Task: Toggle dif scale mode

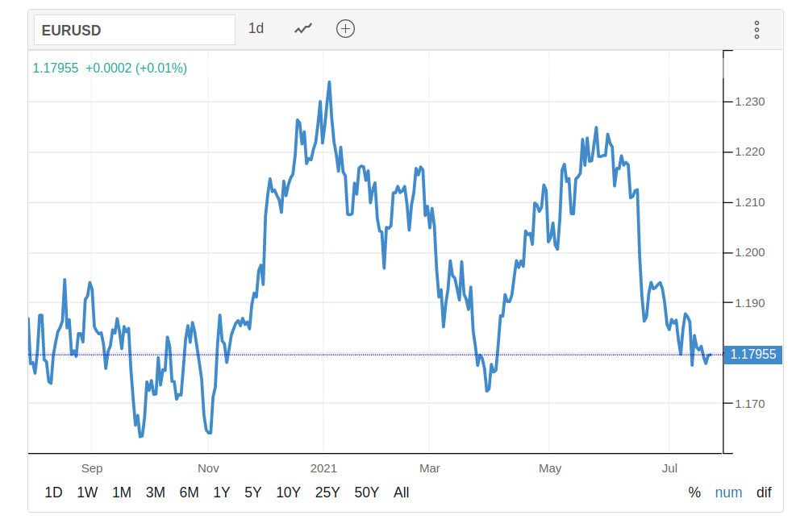Action: point(764,493)
